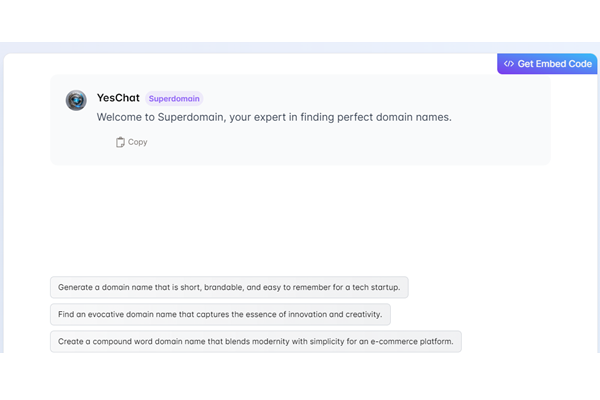Choose the tech startup domain name prompt
600x400 pixels.
click(x=229, y=287)
